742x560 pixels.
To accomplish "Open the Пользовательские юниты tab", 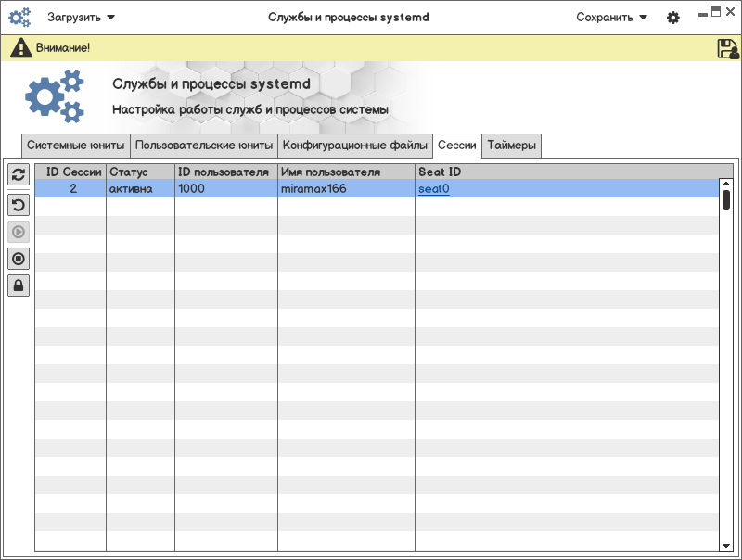I will [204, 146].
